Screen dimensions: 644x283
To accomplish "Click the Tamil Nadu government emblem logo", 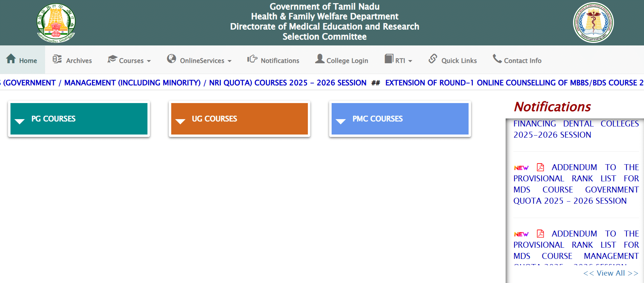I will (56, 23).
